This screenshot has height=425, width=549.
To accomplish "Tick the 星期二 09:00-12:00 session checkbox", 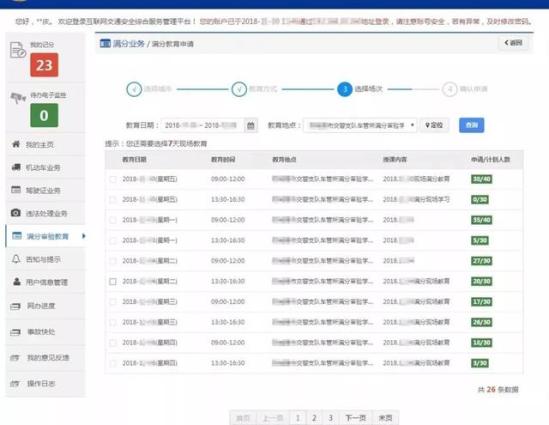I will click(x=113, y=261).
